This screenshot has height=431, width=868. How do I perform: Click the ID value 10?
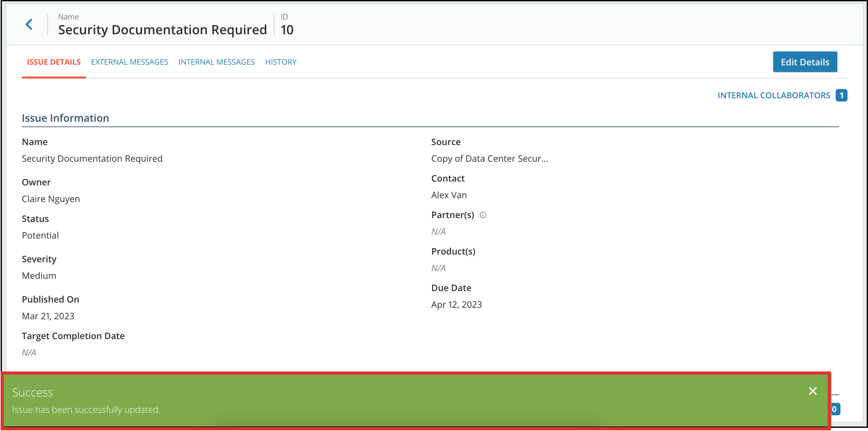[287, 30]
